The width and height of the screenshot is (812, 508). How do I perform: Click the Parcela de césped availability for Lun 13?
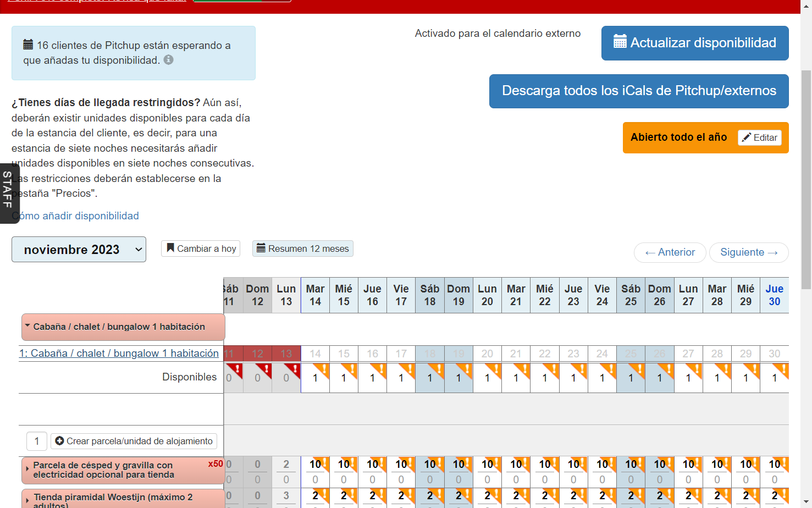(x=286, y=465)
